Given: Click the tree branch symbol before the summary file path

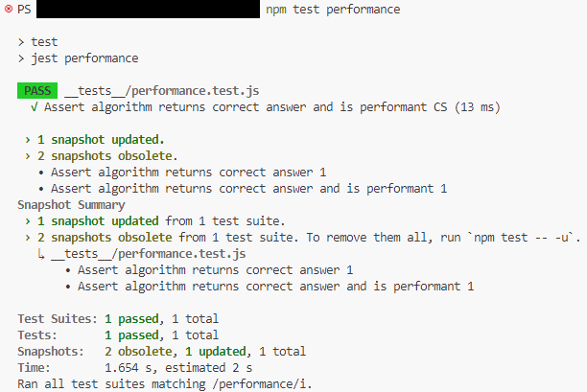Looking at the screenshot, I should (x=40, y=253).
